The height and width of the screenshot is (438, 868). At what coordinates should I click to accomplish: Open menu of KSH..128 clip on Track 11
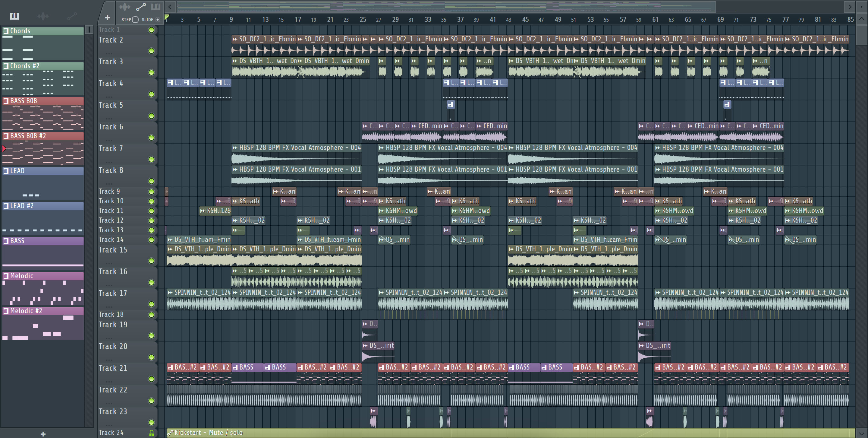(x=203, y=211)
